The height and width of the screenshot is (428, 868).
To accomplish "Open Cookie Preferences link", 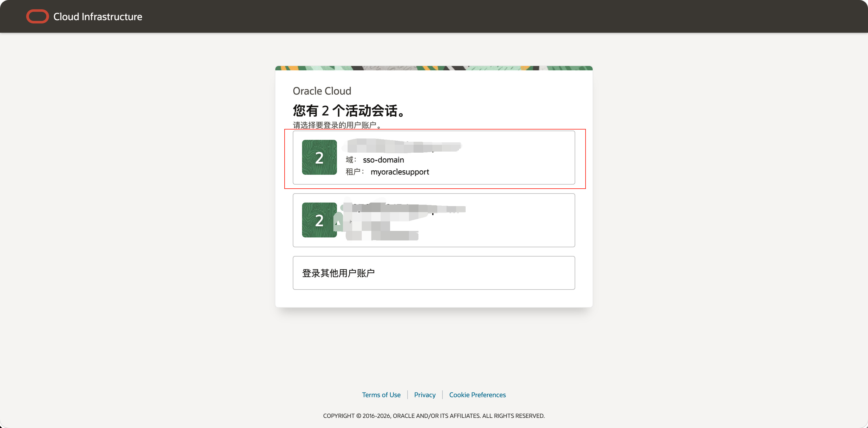I will point(477,395).
